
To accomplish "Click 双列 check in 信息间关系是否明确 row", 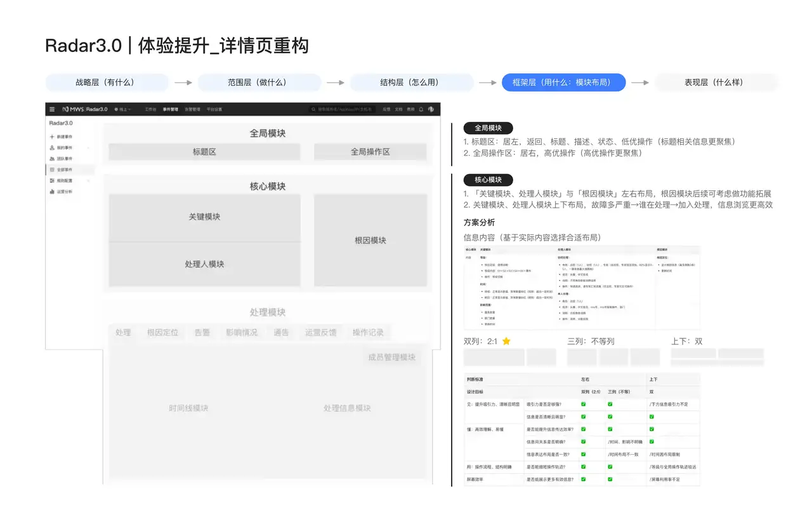I will [584, 441].
